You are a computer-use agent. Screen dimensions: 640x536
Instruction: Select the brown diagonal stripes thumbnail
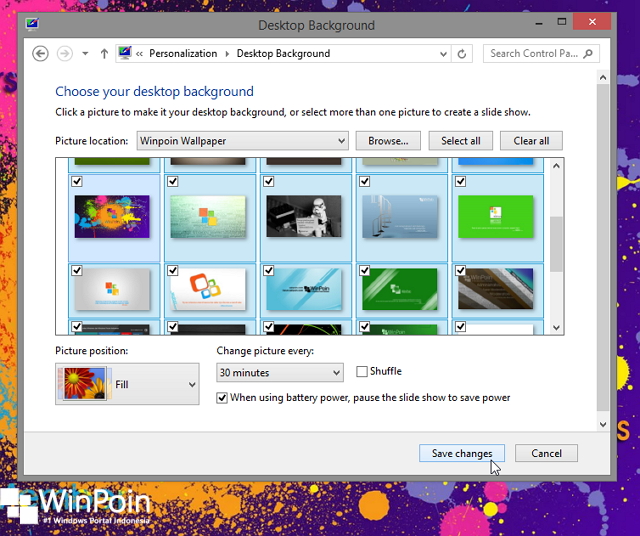point(496,289)
